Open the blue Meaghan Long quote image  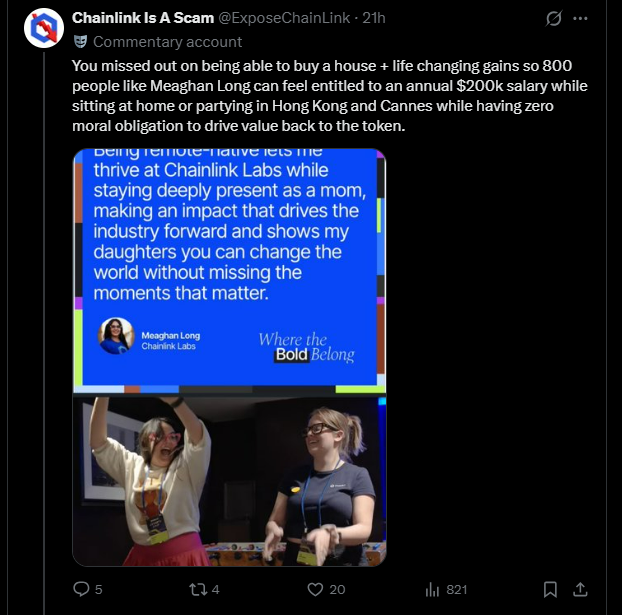click(229, 271)
